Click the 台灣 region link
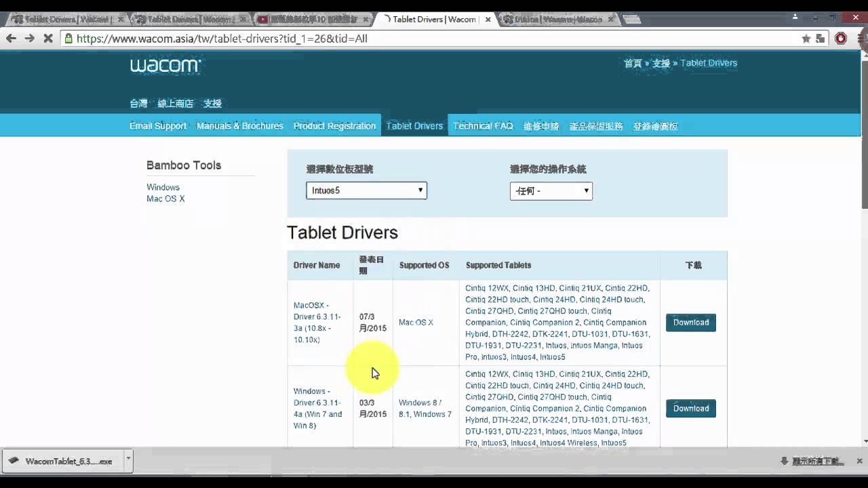868x488 pixels. (138, 104)
